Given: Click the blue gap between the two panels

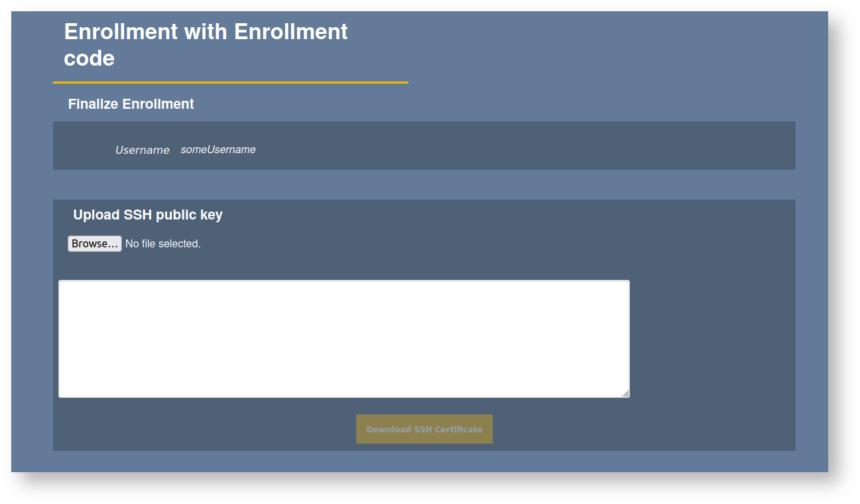Looking at the screenshot, I should pyautogui.click(x=424, y=185).
